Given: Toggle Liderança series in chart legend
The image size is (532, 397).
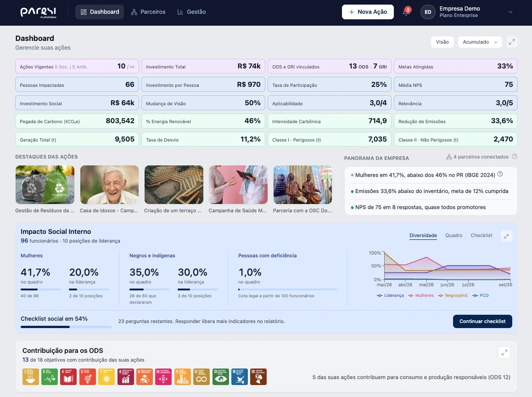Looking at the screenshot, I should [x=390, y=295].
